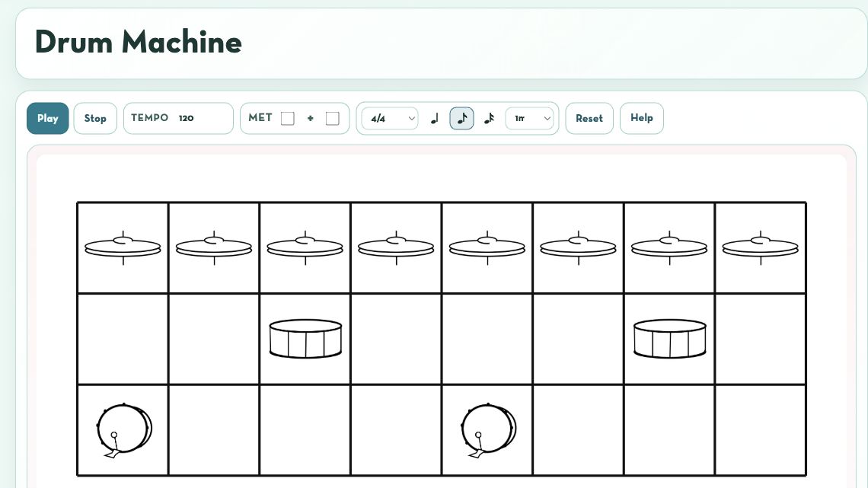Remove the kick drum on step one

point(123,430)
